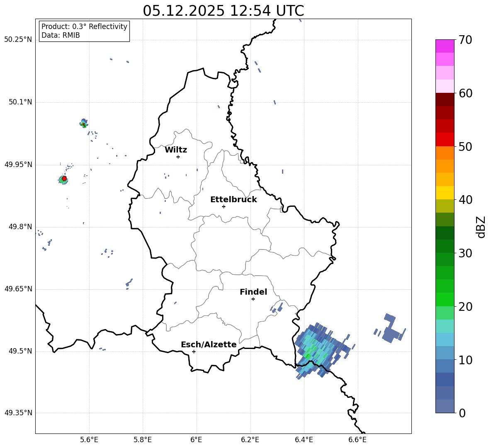
Task: Click the Wiltz station cross marker
Action: [178, 157]
